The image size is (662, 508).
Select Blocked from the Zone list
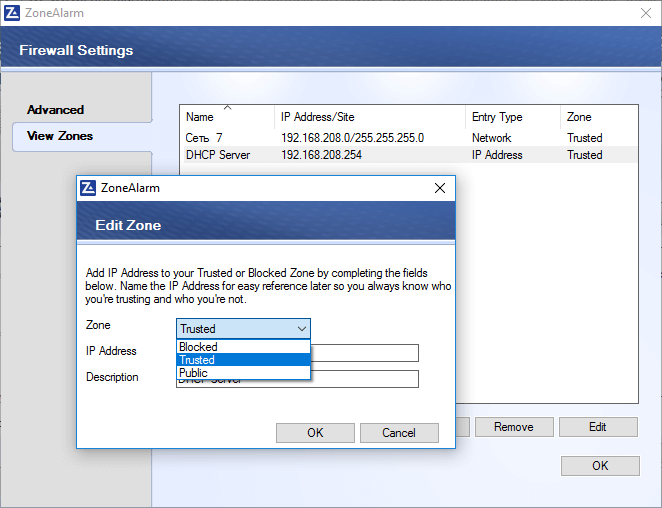coord(244,347)
